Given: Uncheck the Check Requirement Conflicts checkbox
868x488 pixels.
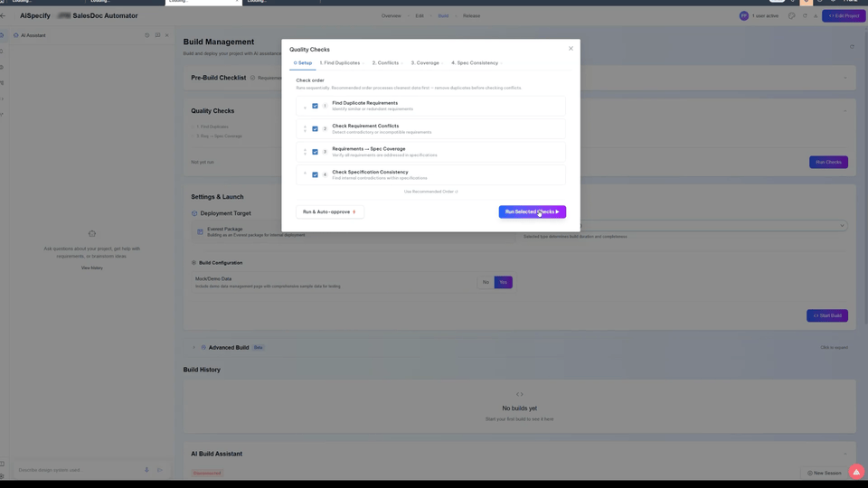Looking at the screenshot, I should pyautogui.click(x=315, y=129).
